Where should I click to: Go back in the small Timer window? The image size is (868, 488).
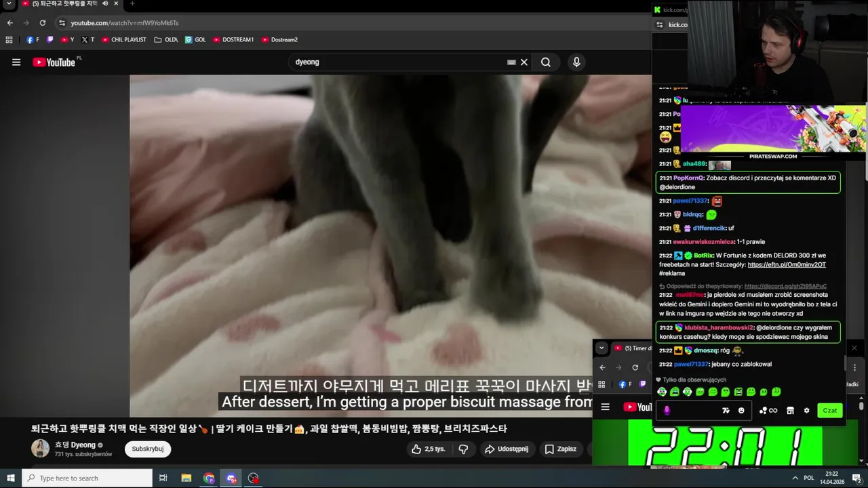click(602, 367)
